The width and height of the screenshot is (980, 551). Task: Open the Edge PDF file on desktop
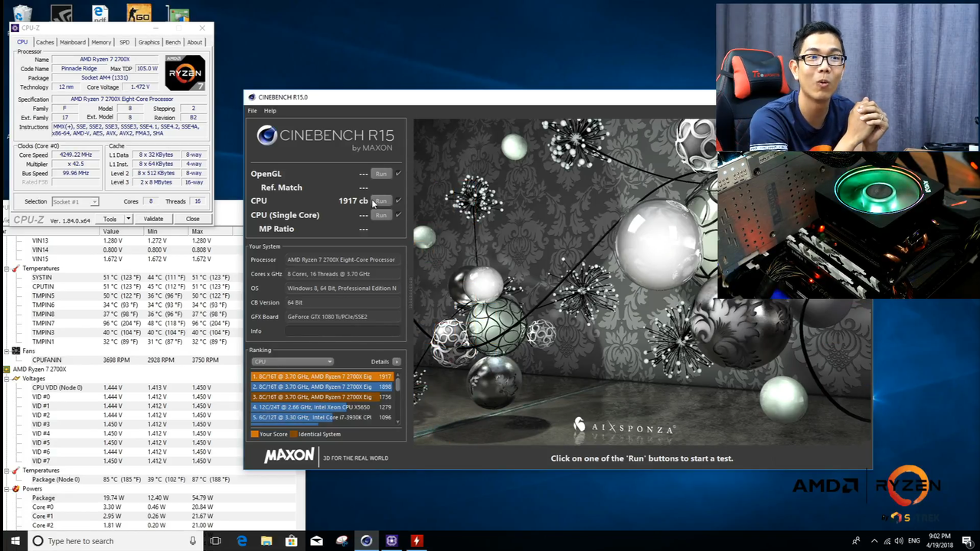(100, 13)
